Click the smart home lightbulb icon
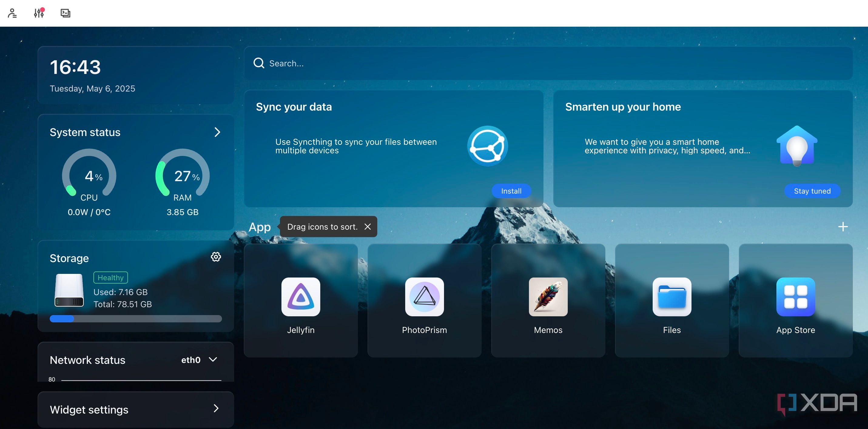 click(x=796, y=146)
